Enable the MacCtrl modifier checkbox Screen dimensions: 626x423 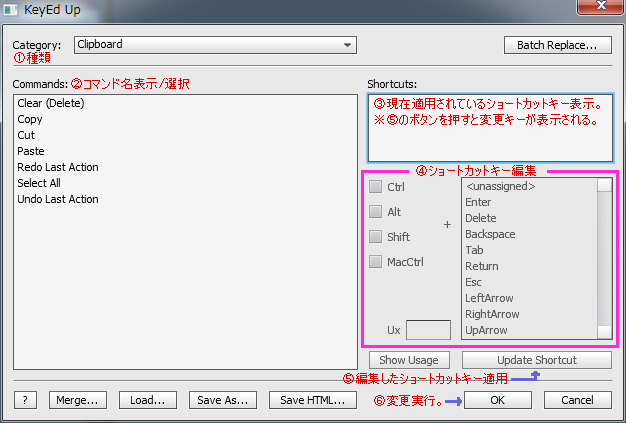375,262
